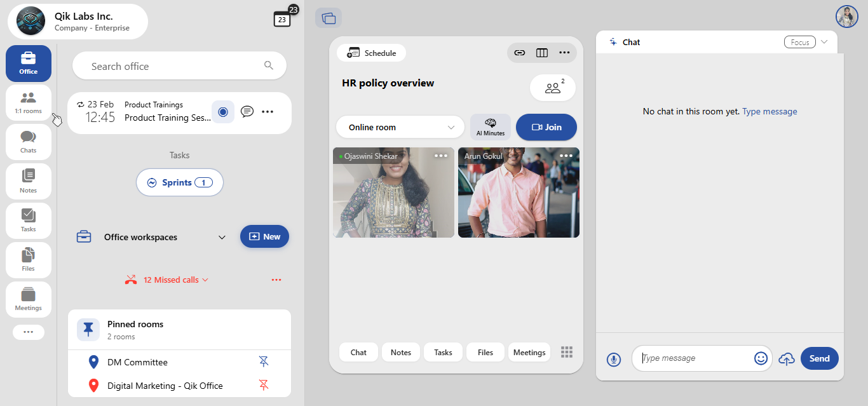The height and width of the screenshot is (406, 868).
Task: Open Ojaswini Shekar's video thumbnail
Action: coord(393,193)
